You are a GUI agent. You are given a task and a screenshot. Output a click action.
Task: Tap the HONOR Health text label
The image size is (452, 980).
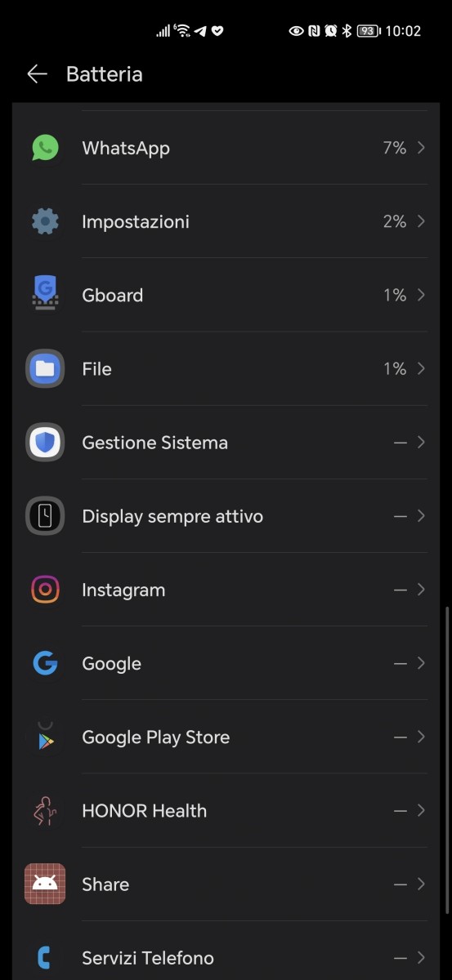(x=145, y=811)
